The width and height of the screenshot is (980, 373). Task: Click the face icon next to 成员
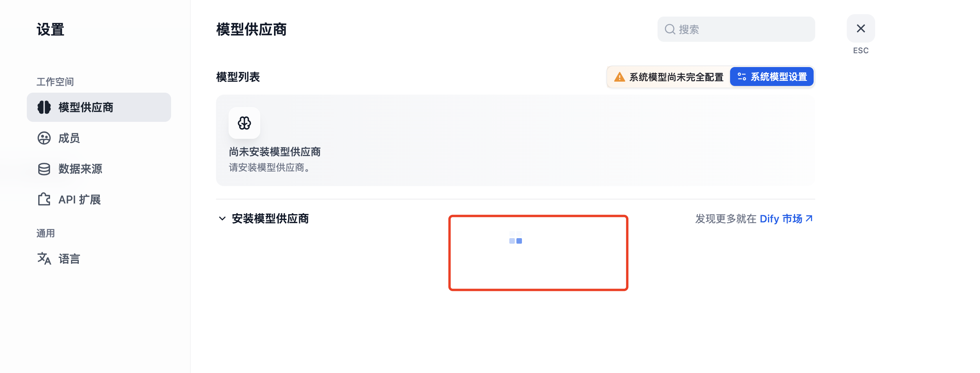point(44,138)
